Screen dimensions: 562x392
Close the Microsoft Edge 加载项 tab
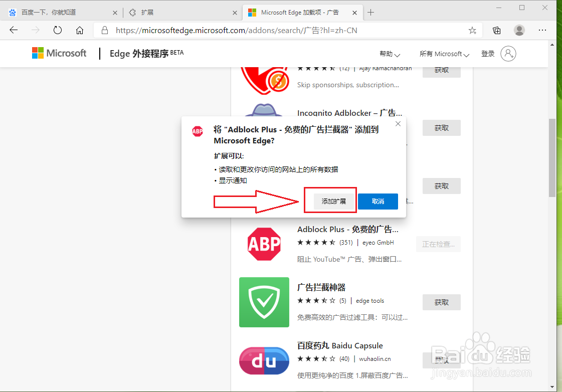pos(354,13)
